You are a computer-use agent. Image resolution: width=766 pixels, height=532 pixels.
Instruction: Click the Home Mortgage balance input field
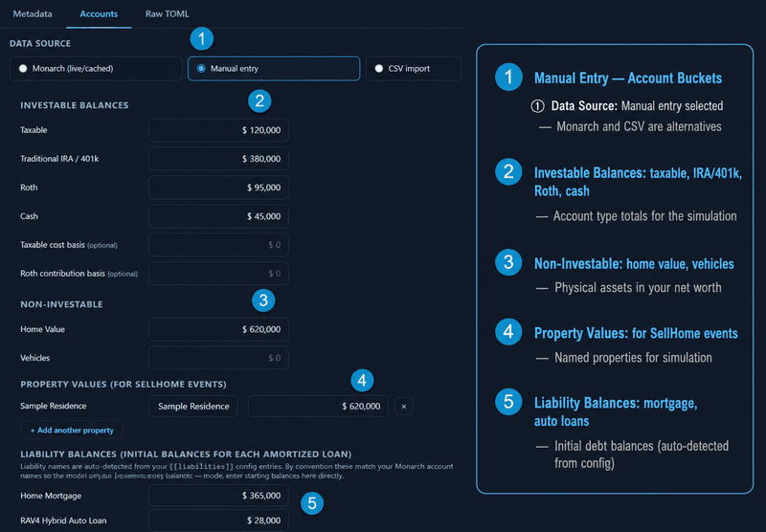(218, 496)
